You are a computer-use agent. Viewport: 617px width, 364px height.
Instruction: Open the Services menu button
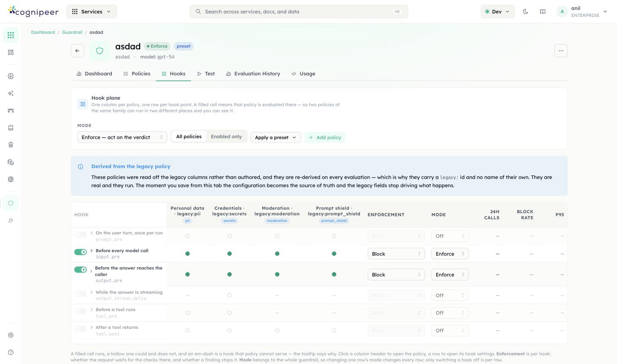[91, 12]
